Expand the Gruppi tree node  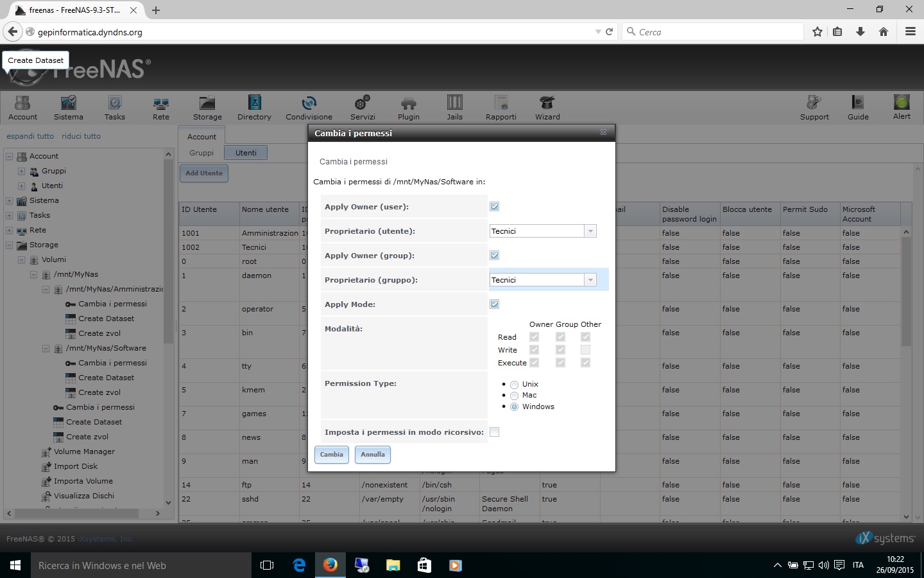[x=21, y=171]
